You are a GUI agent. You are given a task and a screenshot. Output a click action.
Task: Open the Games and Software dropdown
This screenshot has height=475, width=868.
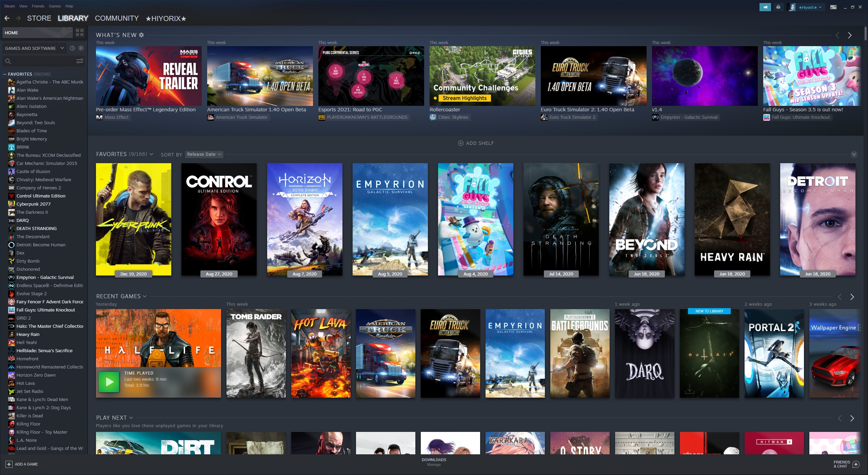coord(35,48)
